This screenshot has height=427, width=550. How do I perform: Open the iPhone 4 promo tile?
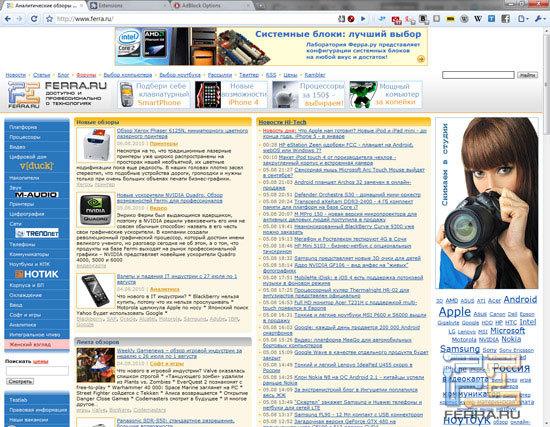tap(231, 94)
